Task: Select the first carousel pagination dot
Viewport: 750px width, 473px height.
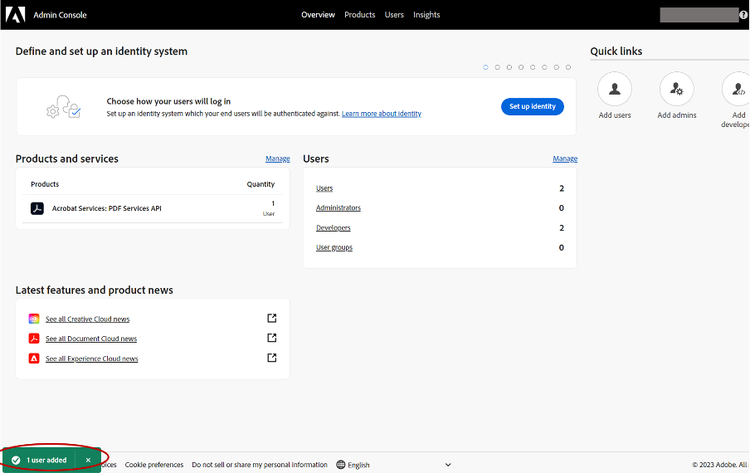Action: pos(486,67)
